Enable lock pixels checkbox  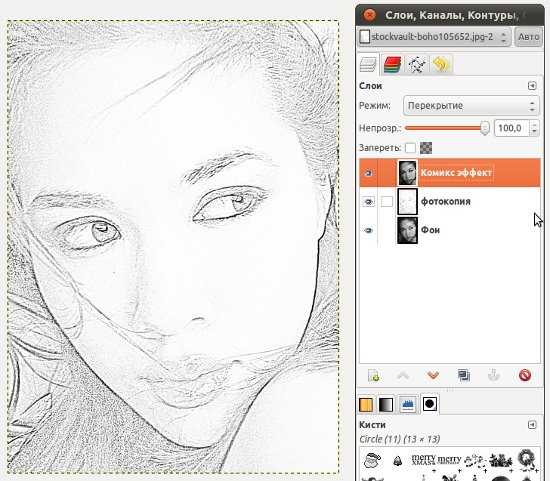tap(410, 148)
